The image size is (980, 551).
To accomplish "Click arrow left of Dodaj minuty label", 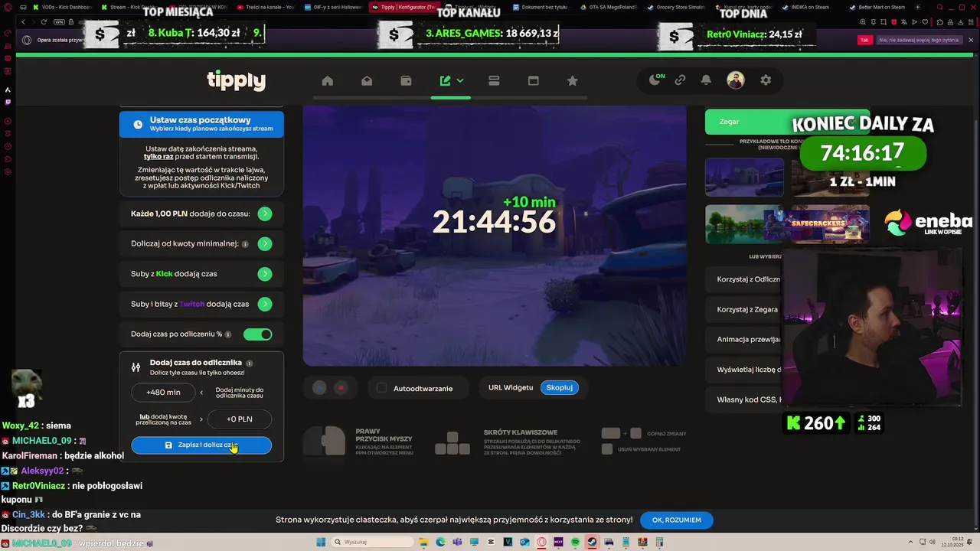I will (201, 393).
